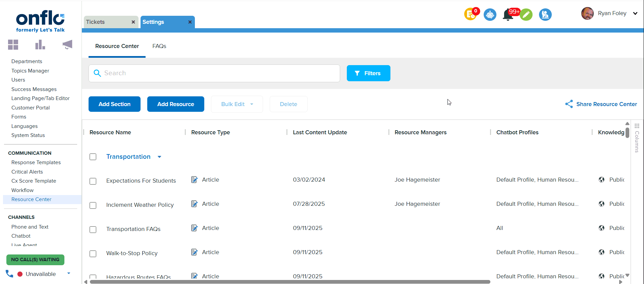Click the horizontal scrollbar under the table
Screen dimensions: 644x284
(290, 282)
